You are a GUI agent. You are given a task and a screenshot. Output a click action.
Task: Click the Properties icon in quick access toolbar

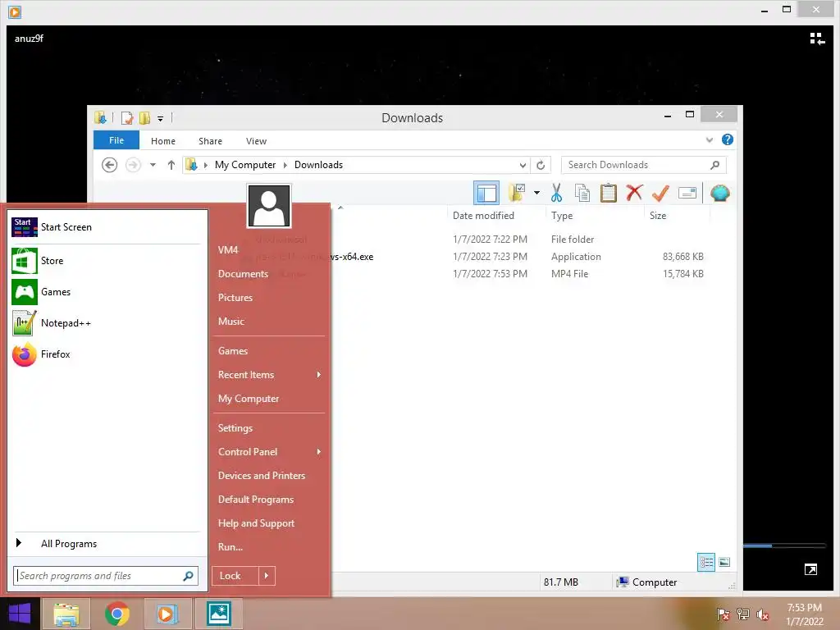coord(127,118)
